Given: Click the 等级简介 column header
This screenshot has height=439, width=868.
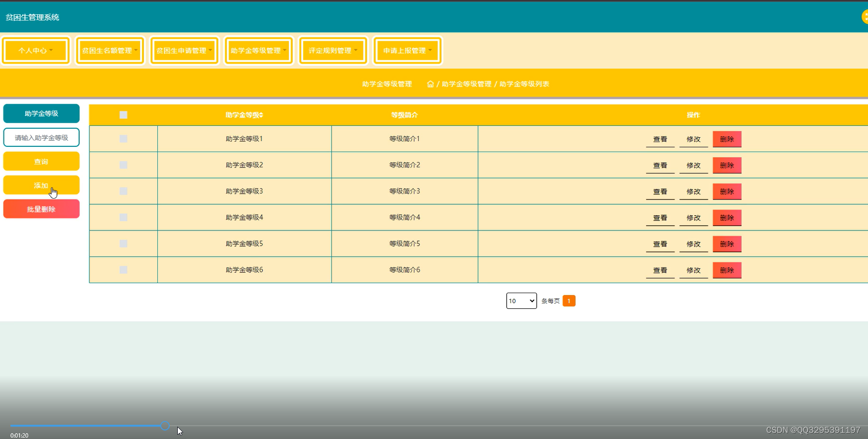Looking at the screenshot, I should coord(405,115).
